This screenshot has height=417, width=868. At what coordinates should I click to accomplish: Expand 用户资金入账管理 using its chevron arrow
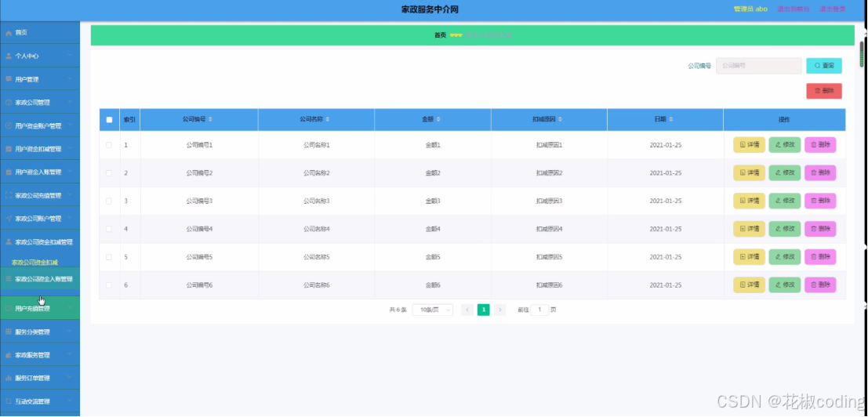pos(70,172)
